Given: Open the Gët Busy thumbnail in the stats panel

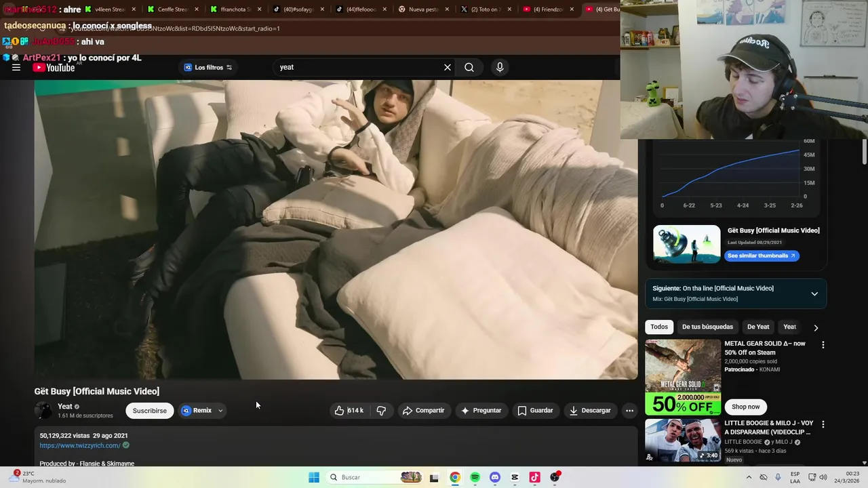Looking at the screenshot, I should [x=686, y=243].
